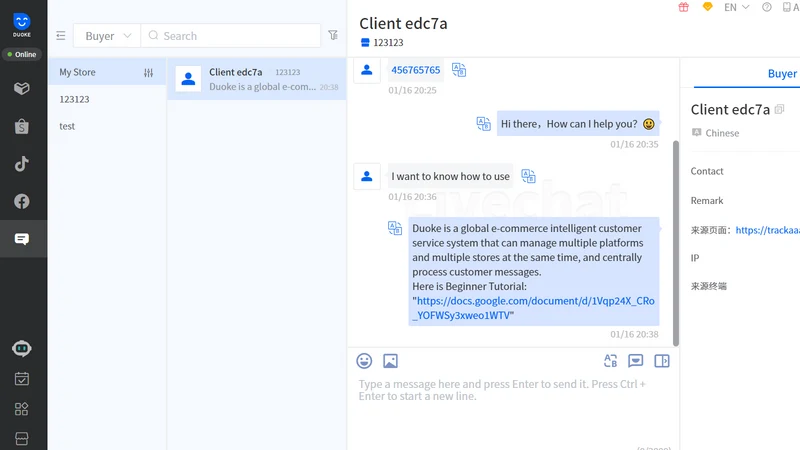Collapse the store list with the hamburger icon
The height and width of the screenshot is (450, 800).
click(61, 36)
